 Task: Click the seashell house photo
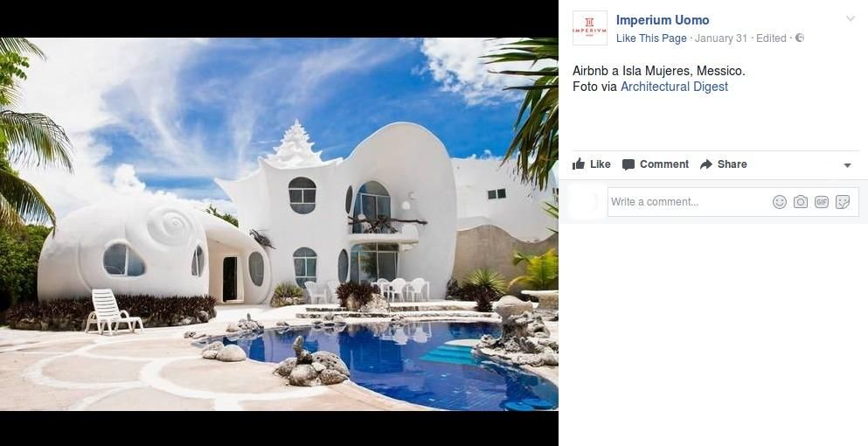pos(279,224)
